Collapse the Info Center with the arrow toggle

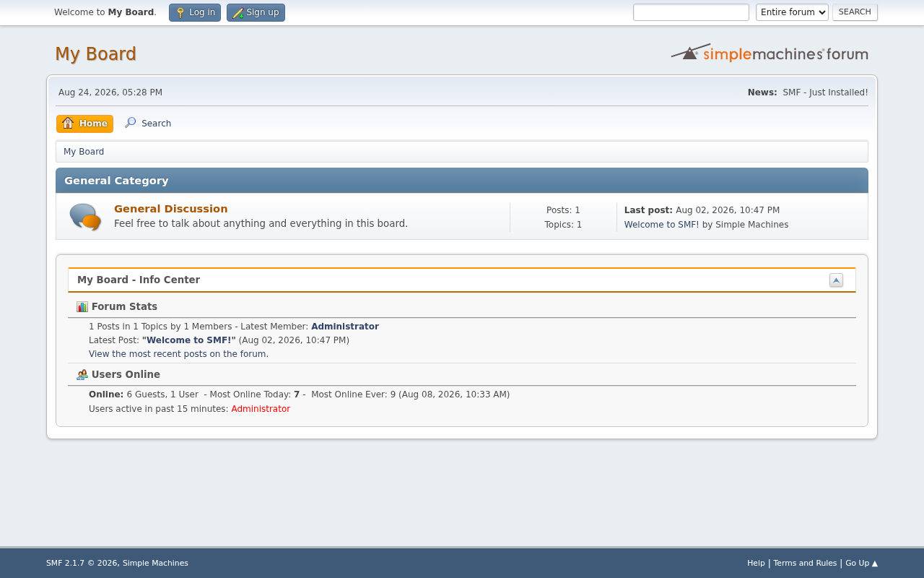point(836,280)
